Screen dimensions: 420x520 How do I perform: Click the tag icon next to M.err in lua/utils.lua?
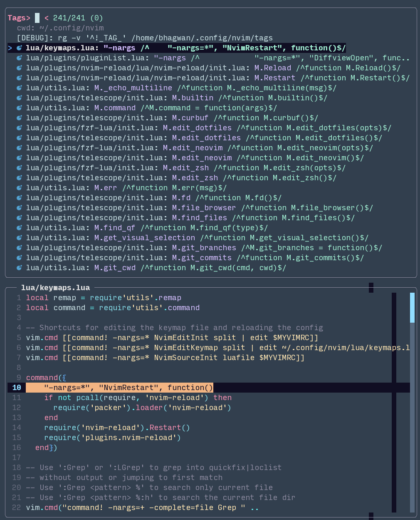point(19,188)
